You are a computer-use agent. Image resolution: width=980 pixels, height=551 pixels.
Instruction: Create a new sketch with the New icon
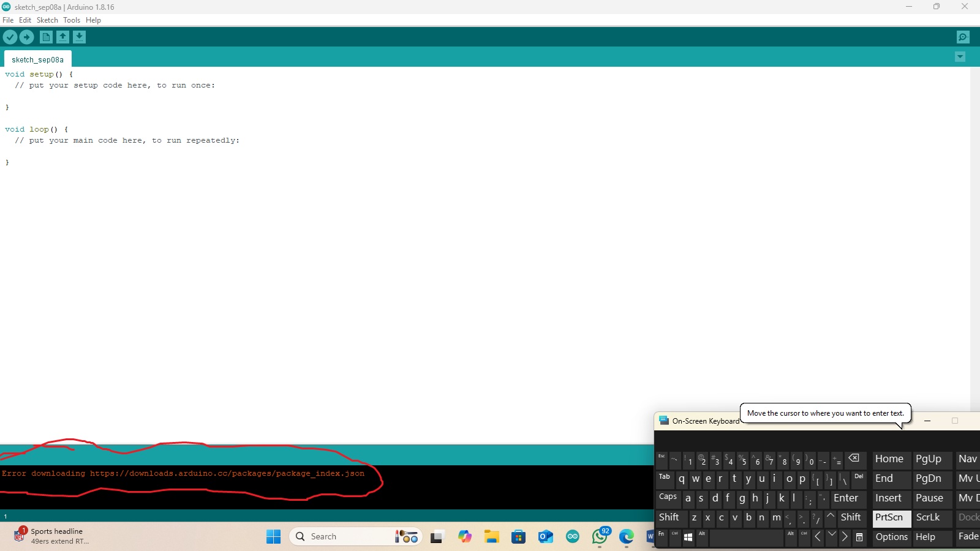46,37
